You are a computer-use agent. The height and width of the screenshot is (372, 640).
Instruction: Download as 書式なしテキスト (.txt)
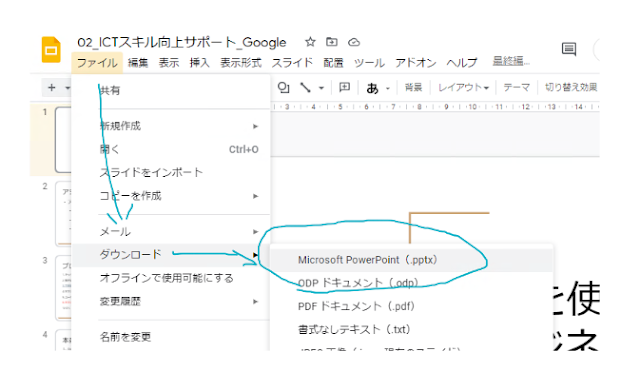click(x=411, y=329)
